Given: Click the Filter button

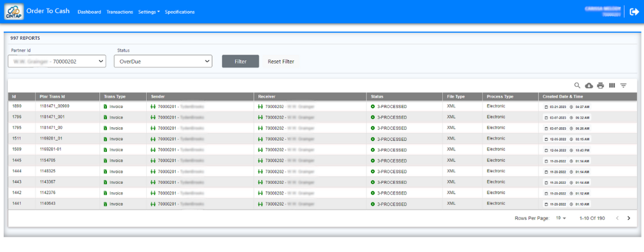Looking at the screenshot, I should coord(241,62).
